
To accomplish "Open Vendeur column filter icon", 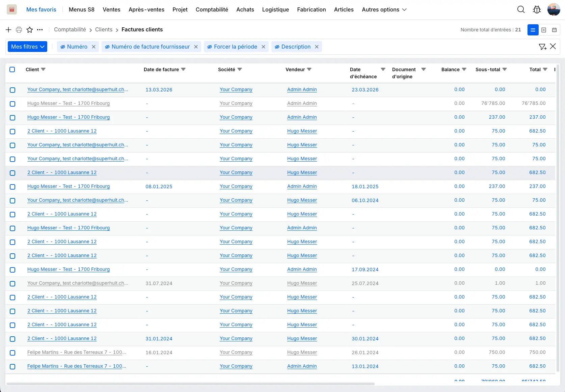I will click(x=309, y=69).
